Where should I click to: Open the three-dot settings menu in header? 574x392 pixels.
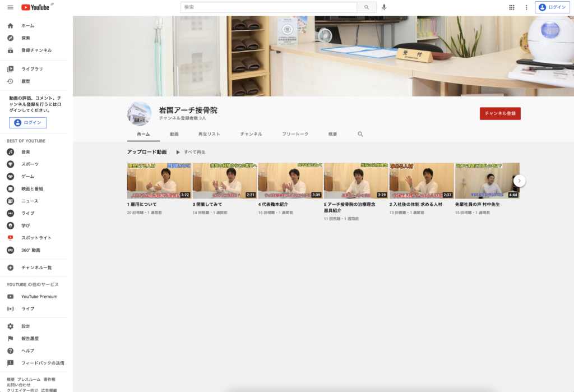click(526, 7)
